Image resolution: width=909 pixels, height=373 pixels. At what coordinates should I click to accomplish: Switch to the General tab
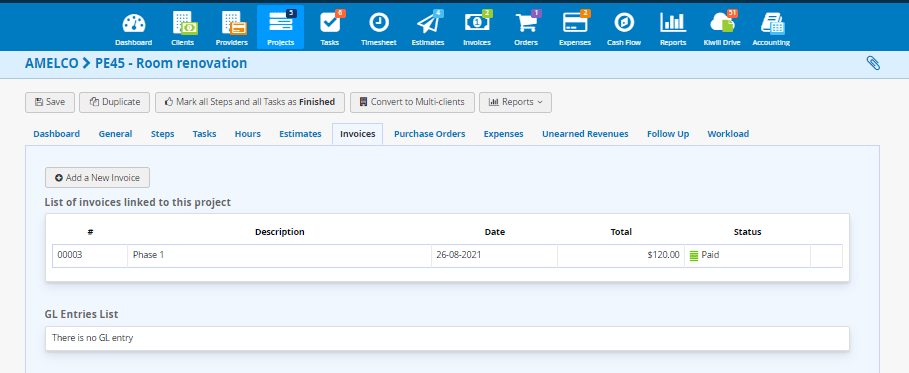(x=115, y=134)
